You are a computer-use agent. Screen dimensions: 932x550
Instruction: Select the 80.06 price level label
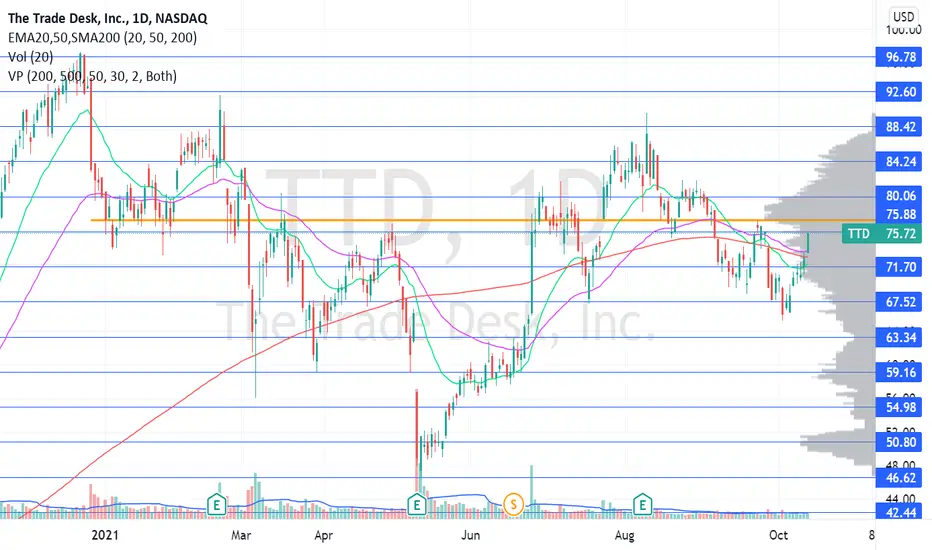[899, 196]
